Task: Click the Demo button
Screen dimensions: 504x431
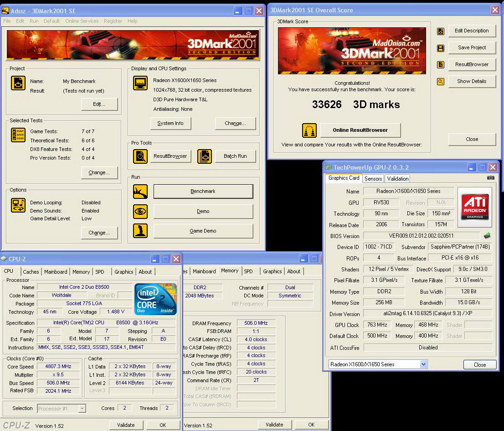Action: point(203,211)
